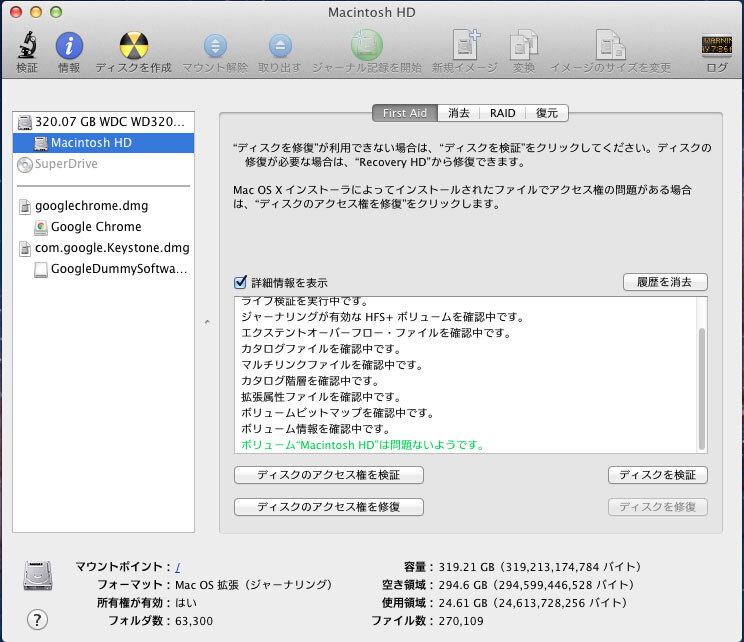Screen dimensions: 744x642
Task: Switch to the 消去 tab
Action: (x=459, y=113)
